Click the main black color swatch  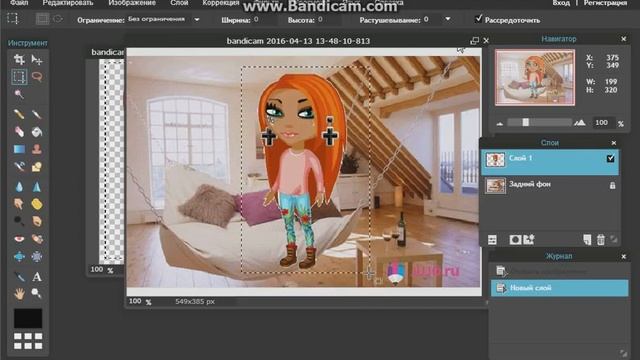[x=28, y=318]
